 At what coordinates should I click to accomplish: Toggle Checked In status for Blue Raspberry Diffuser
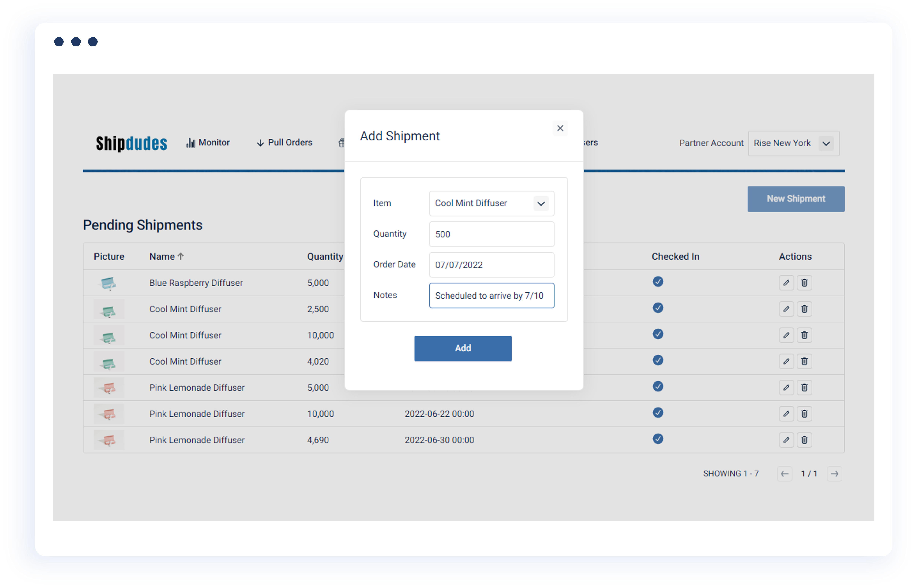[x=658, y=281]
